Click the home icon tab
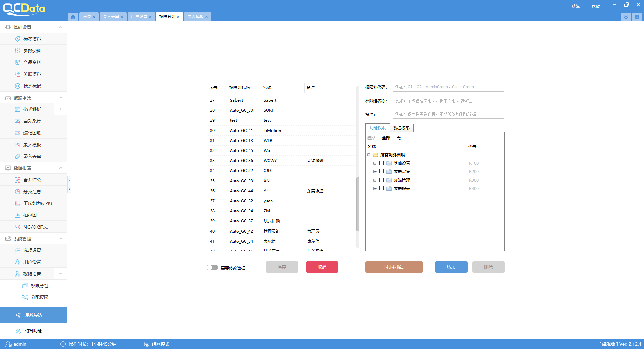Screen dimensions: 644x349 click(73, 17)
